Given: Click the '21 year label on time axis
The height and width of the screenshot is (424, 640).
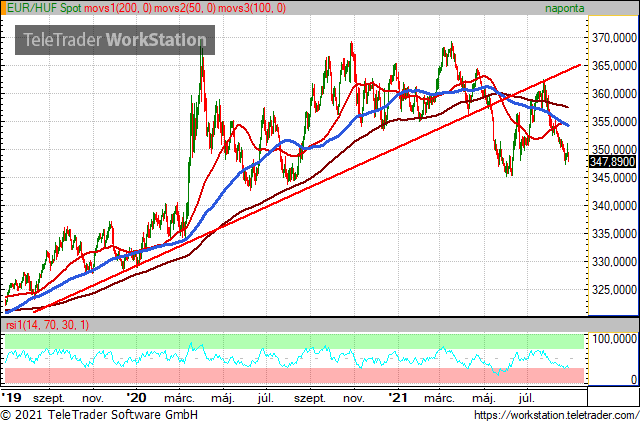Looking at the screenshot, I should pyautogui.click(x=397, y=397).
